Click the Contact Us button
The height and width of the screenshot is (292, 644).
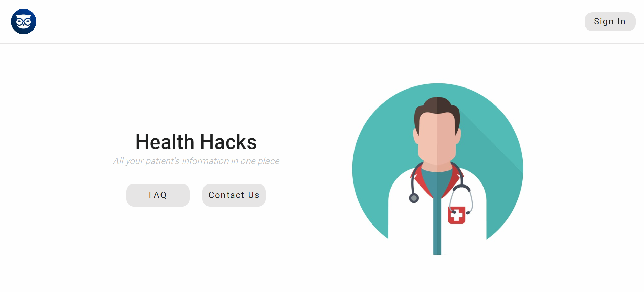[x=234, y=195]
